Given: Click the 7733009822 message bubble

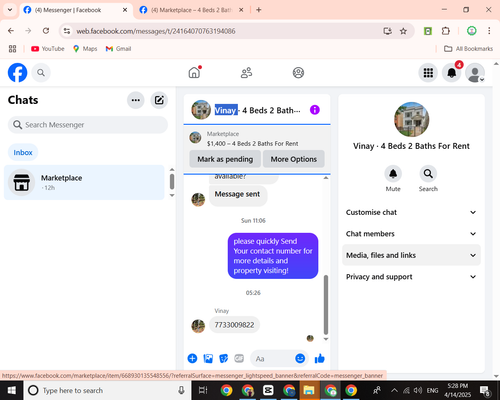Looking at the screenshot, I should (234, 325).
